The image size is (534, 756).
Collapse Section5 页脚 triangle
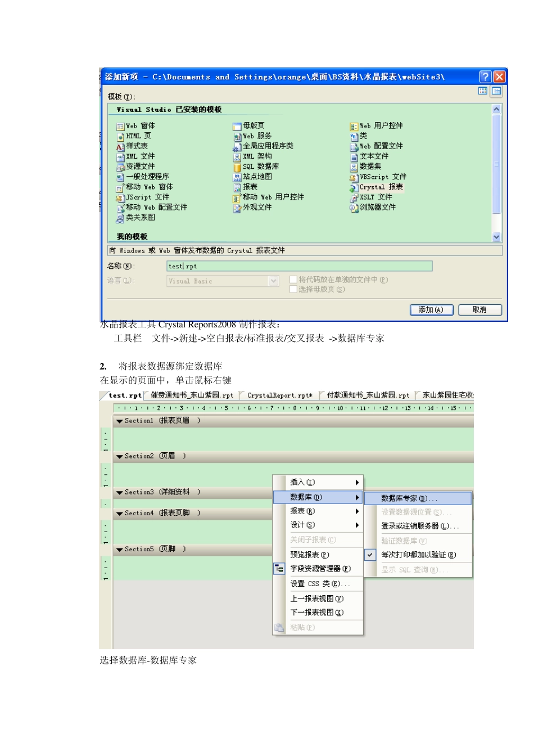tap(120, 550)
